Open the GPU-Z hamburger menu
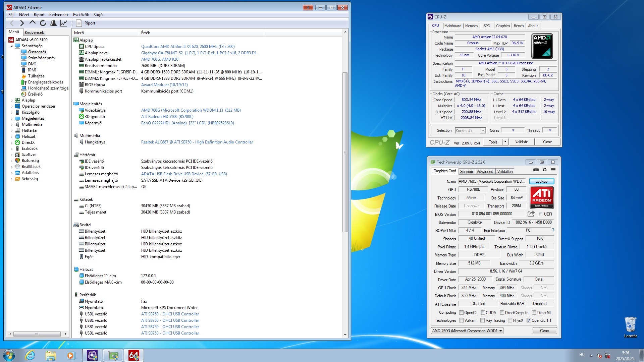Viewport: 644px width, 362px height. coord(553,170)
